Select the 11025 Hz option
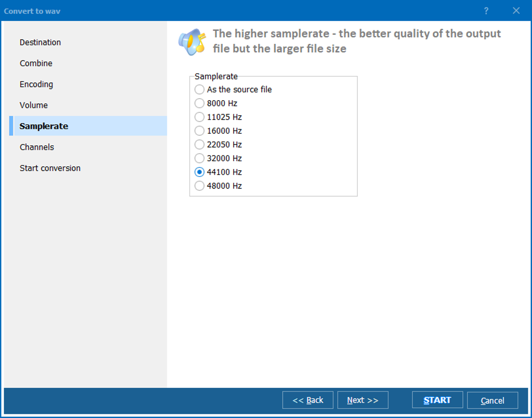This screenshot has width=532, height=418. pos(199,117)
